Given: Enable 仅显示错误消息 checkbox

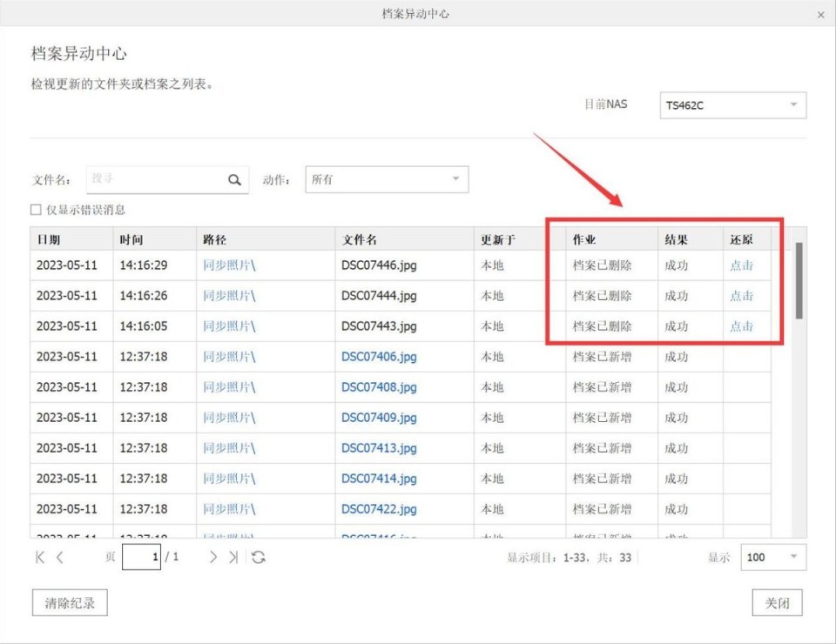Looking at the screenshot, I should click(36, 210).
